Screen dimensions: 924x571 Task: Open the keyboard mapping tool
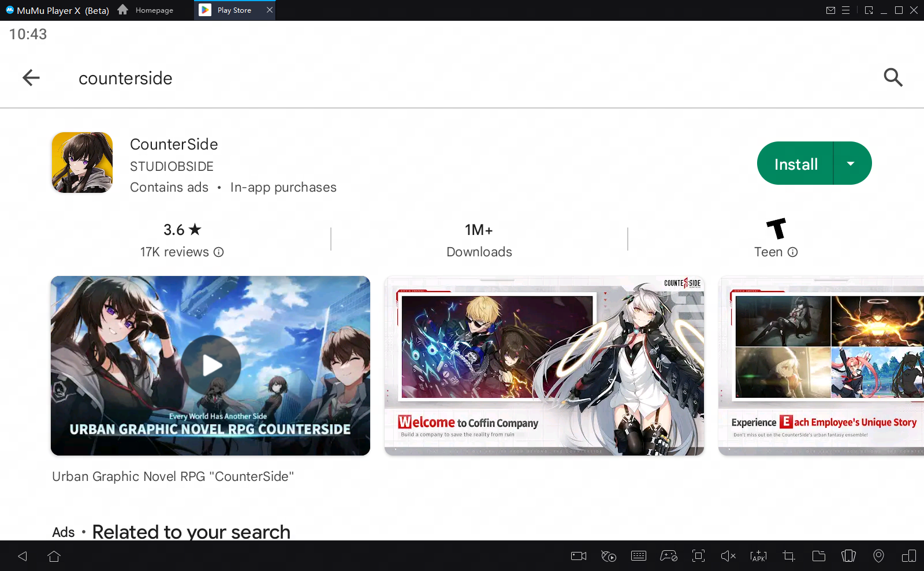coord(639,556)
